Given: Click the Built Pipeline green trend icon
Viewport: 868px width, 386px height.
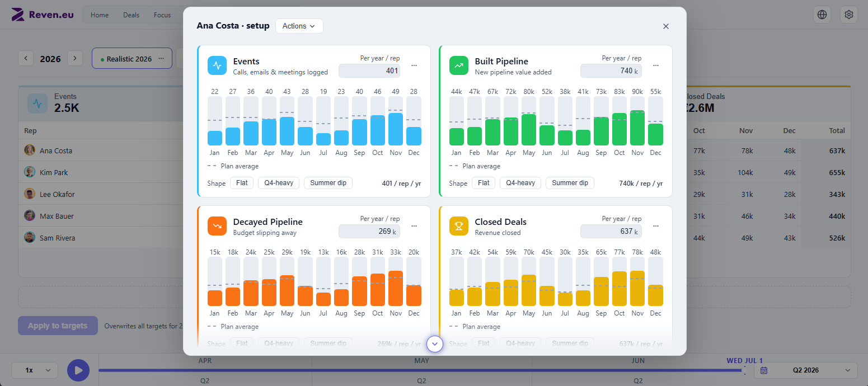Looking at the screenshot, I should [x=459, y=65].
